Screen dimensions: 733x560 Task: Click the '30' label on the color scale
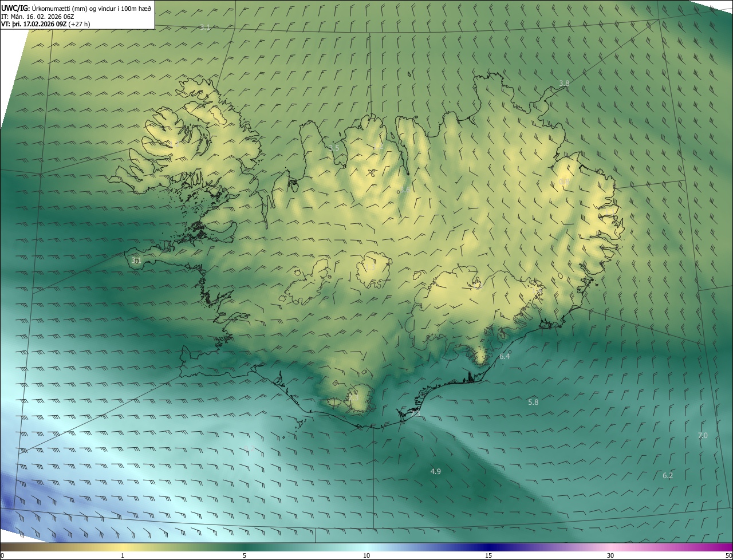[x=610, y=556]
